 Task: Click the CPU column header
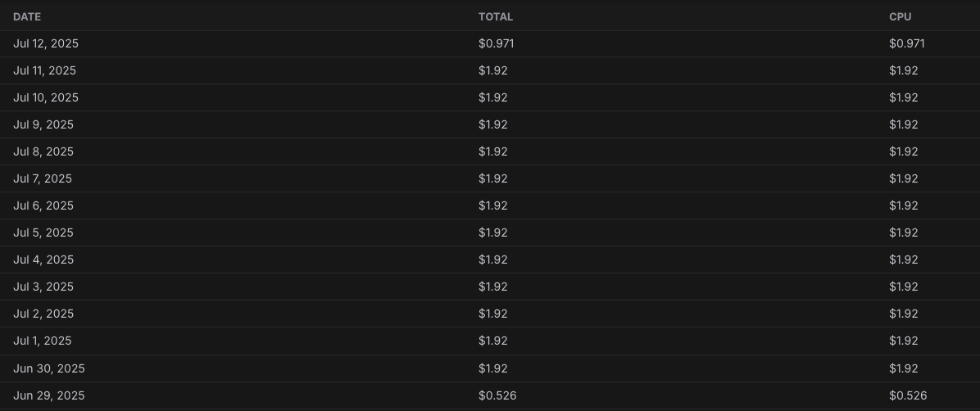click(x=900, y=16)
